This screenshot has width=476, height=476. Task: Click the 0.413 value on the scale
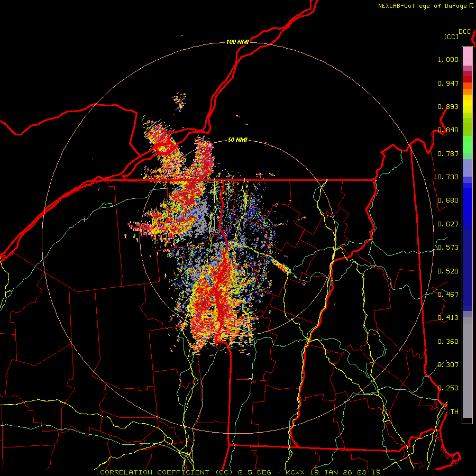pos(448,318)
